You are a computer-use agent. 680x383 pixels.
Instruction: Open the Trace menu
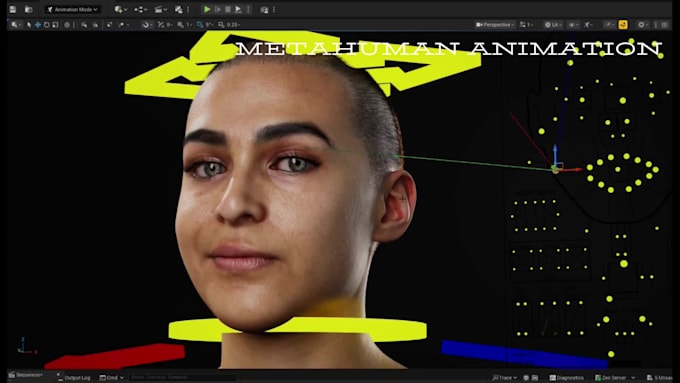pyautogui.click(x=504, y=378)
